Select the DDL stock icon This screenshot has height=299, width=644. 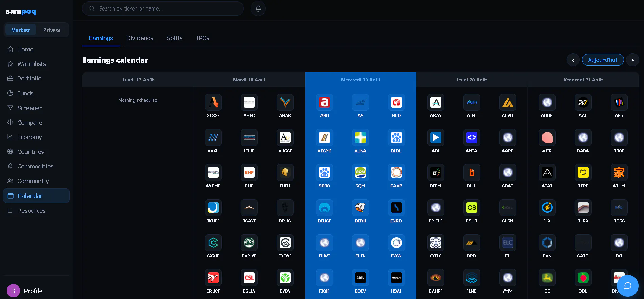point(583,278)
